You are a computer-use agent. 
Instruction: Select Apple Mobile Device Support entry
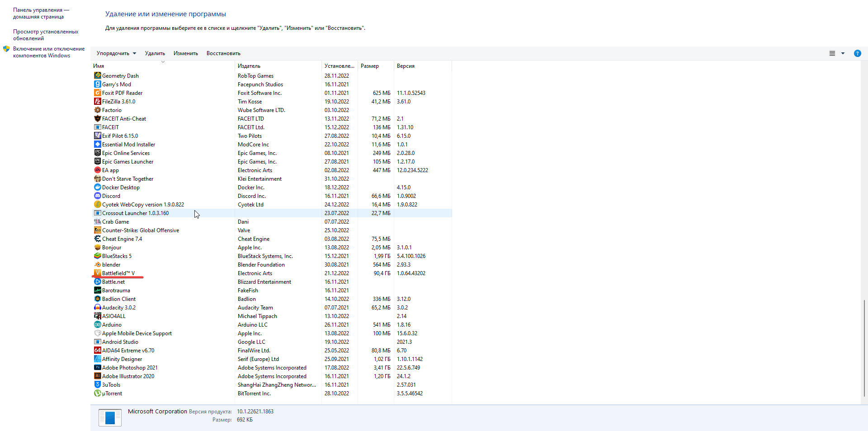[137, 333]
